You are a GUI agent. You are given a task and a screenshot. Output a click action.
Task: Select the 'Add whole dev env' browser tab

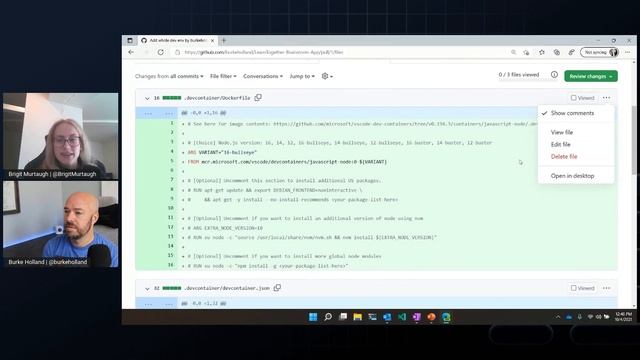tap(178, 40)
